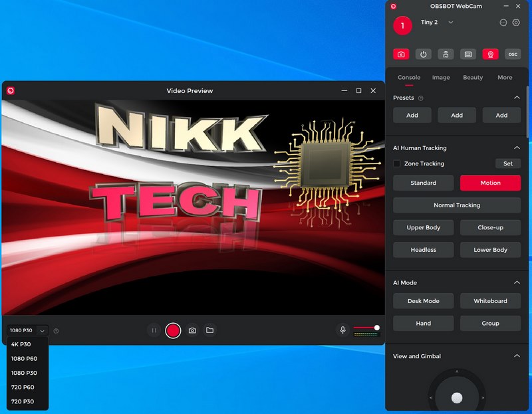This screenshot has width=532, height=414.
Task: Click the resolution help icon in Video Preview
Action: (x=57, y=330)
